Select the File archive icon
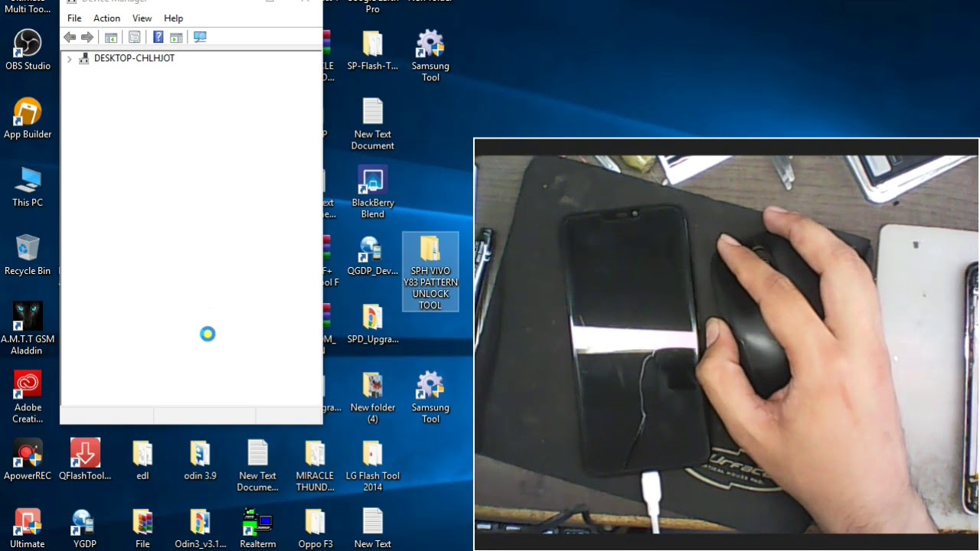This screenshot has width=980, height=551. pyautogui.click(x=142, y=529)
